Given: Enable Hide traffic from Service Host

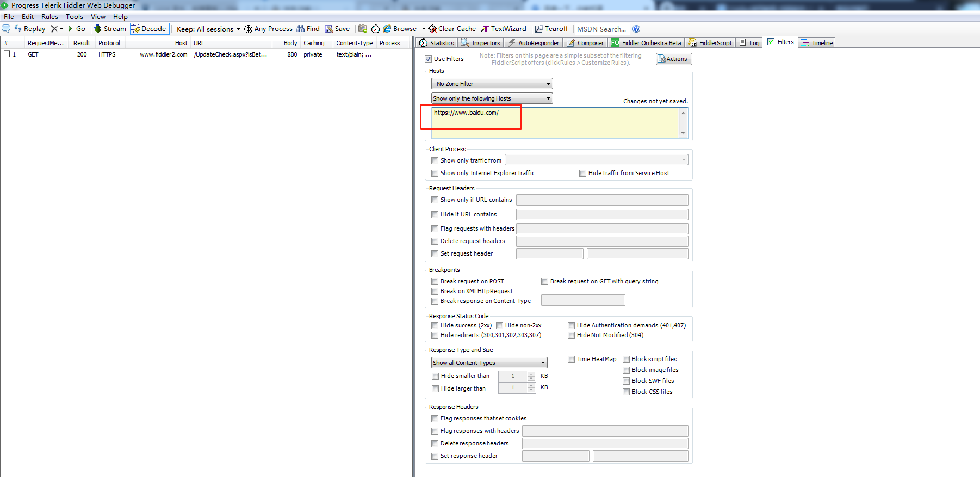Looking at the screenshot, I should coord(582,173).
